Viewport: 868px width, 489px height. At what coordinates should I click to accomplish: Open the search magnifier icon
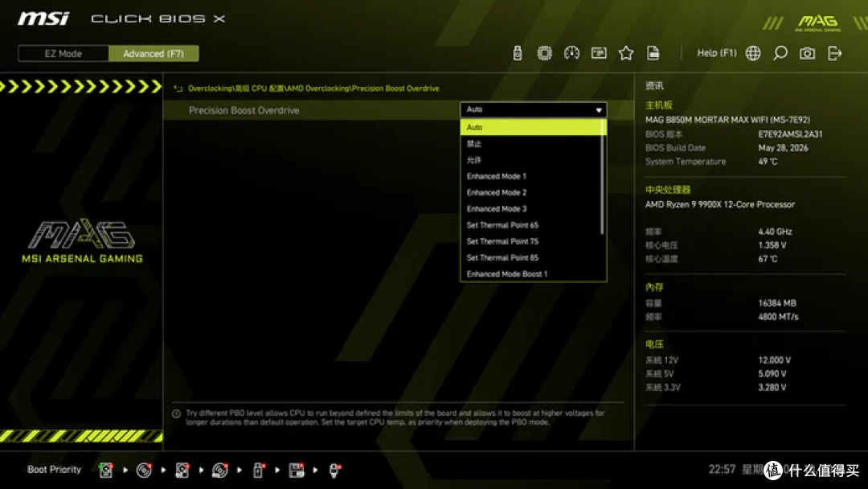click(780, 53)
